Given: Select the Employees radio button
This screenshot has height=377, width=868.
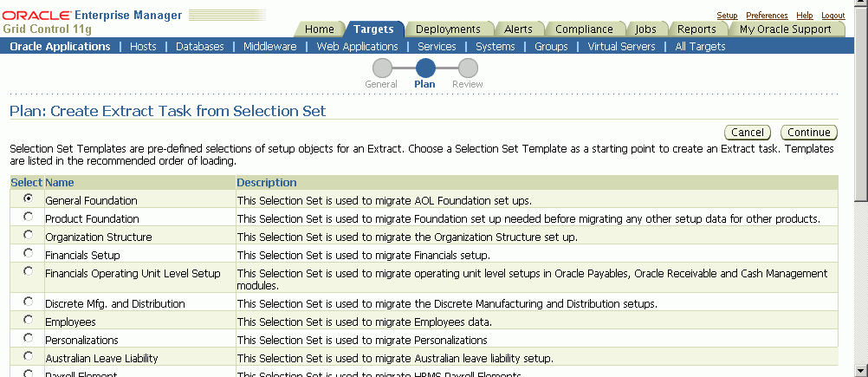Looking at the screenshot, I should 28,320.
